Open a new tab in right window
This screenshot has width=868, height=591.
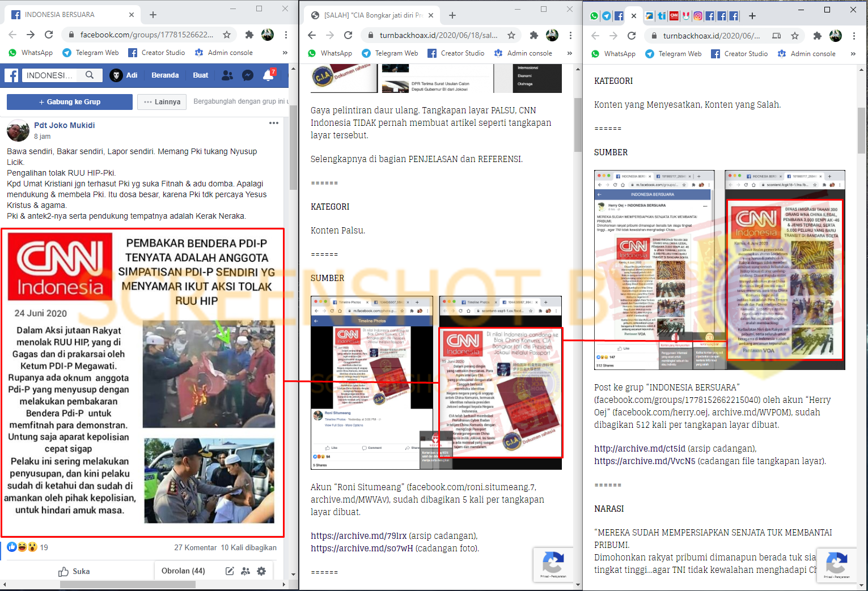point(752,16)
